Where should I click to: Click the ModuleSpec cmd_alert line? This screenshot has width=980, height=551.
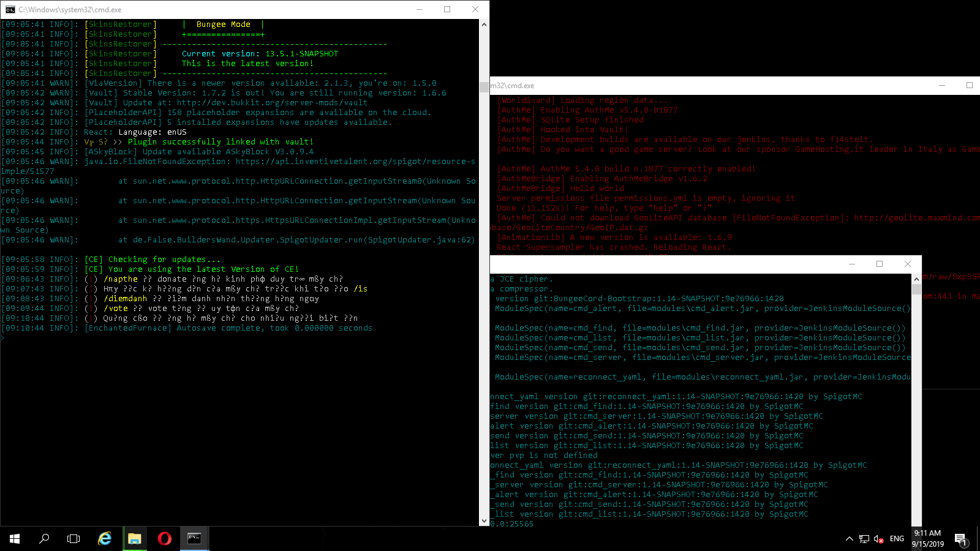click(703, 309)
